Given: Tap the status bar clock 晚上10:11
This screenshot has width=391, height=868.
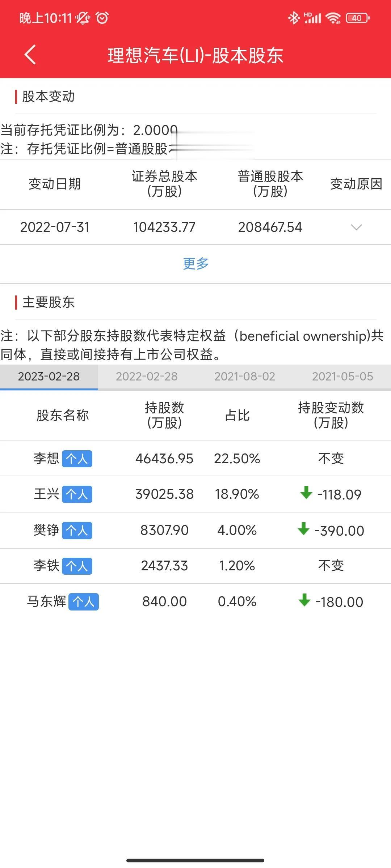Looking at the screenshot, I should (46, 18).
